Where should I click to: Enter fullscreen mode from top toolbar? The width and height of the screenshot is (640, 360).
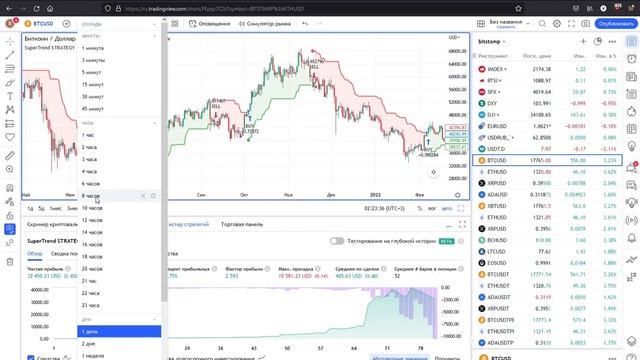pyautogui.click(x=571, y=24)
